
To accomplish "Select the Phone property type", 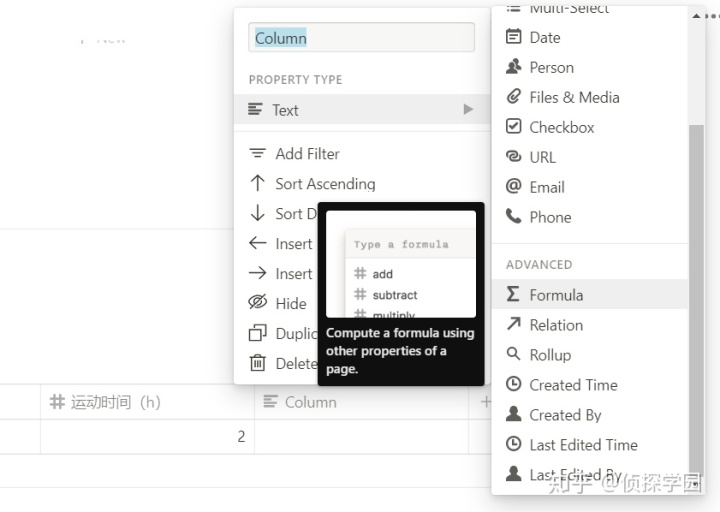I will pyautogui.click(x=590, y=217).
